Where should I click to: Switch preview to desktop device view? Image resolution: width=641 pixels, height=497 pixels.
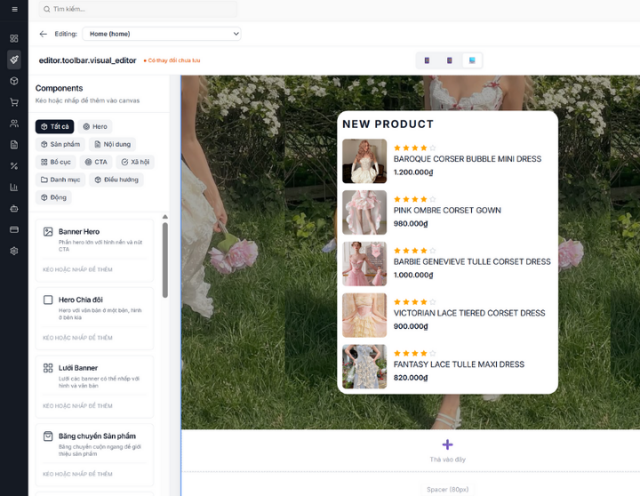pyautogui.click(x=472, y=60)
